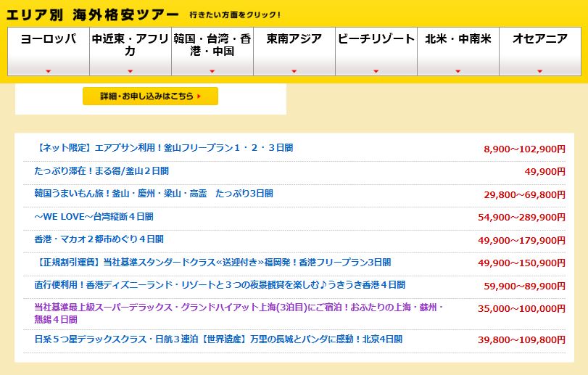Click 香港・マカオ2都市めぐり4日間 link

coord(99,239)
